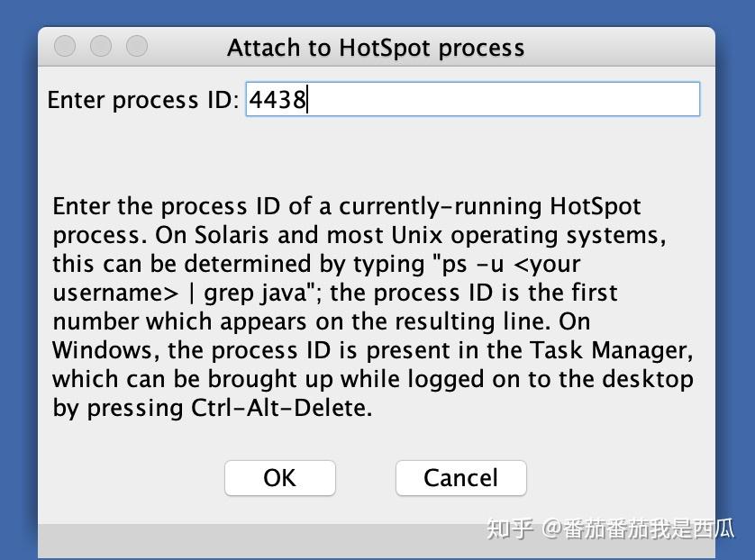Focus the Enter process ID field
Screen dimensions: 755x560
(472, 99)
